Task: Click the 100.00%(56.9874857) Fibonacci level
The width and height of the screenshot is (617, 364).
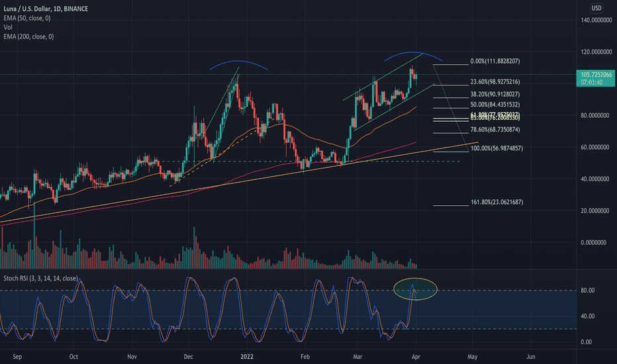Action: 497,148
